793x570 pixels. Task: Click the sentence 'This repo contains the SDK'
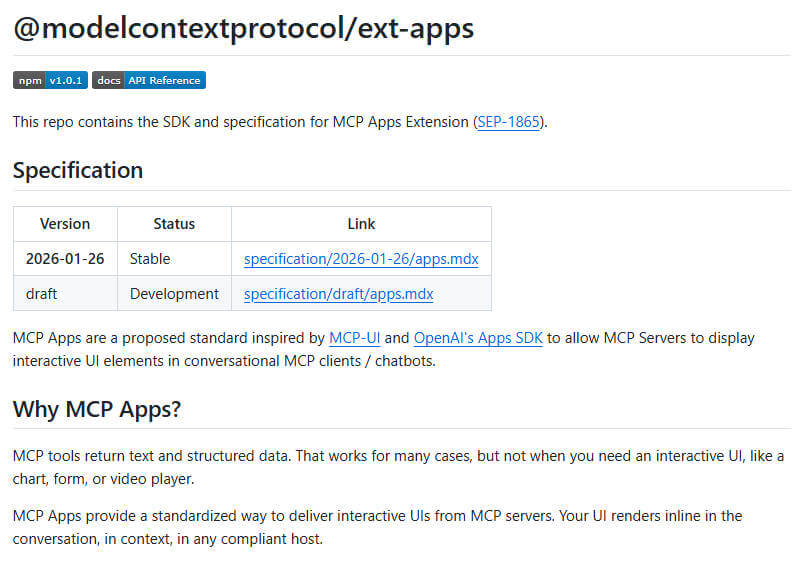coord(280,122)
